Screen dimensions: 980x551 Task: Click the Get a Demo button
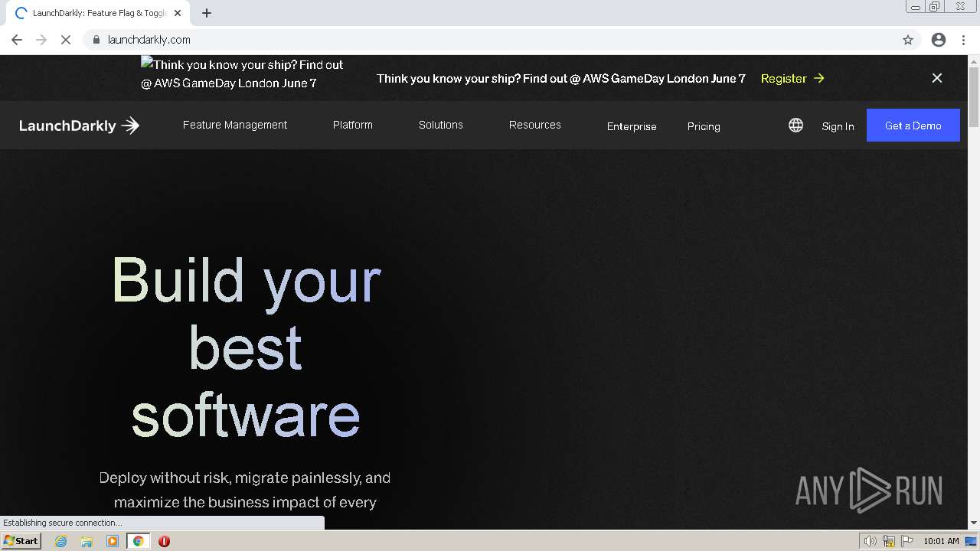click(x=913, y=126)
